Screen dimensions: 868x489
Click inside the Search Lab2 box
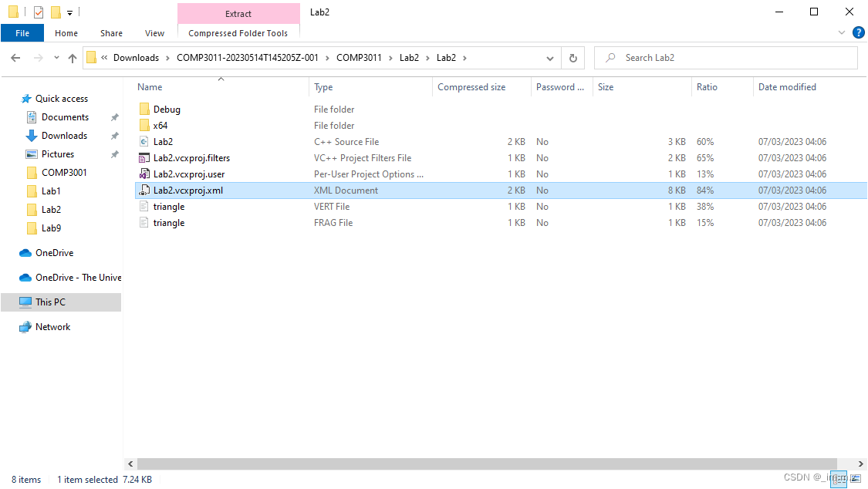[x=725, y=57]
